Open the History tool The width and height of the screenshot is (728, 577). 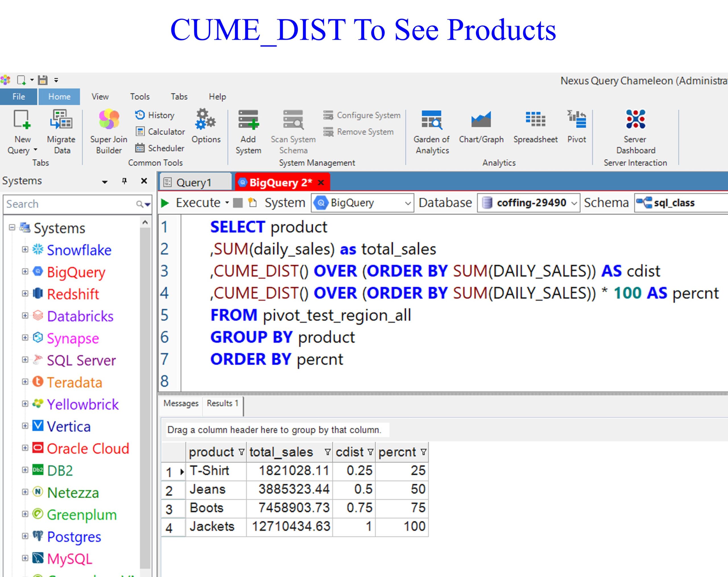155,115
